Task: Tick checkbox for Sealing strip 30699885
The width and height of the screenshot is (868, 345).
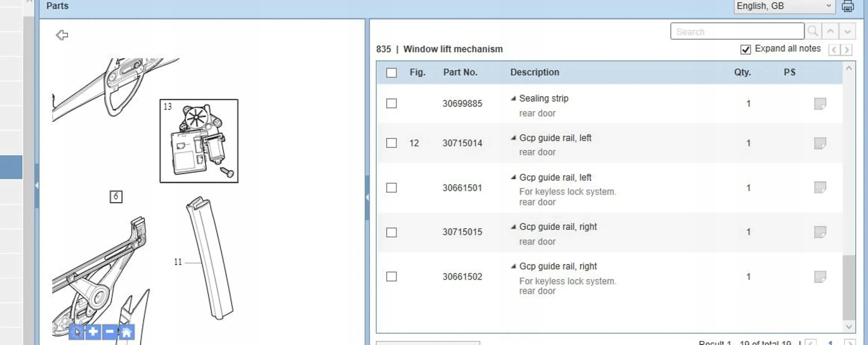Action: [x=391, y=104]
